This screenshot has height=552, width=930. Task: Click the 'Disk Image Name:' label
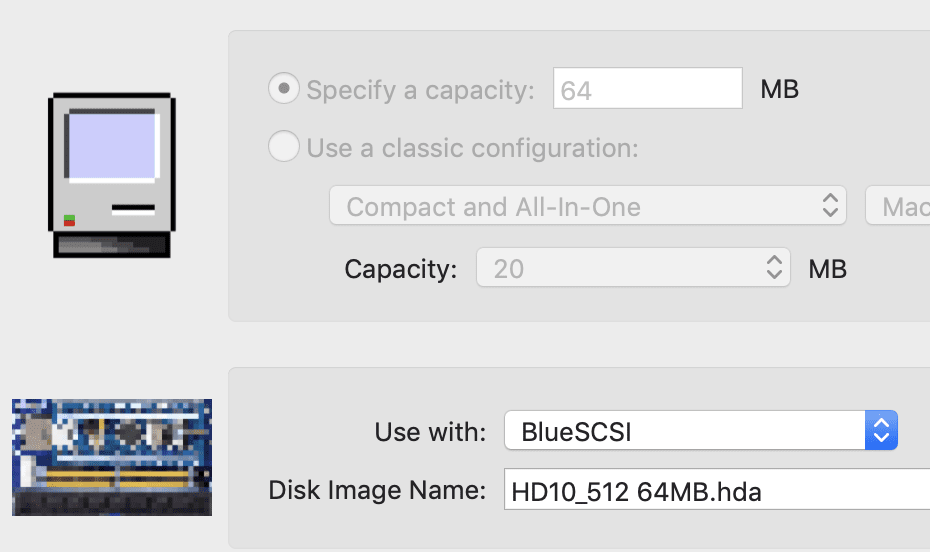click(x=377, y=491)
